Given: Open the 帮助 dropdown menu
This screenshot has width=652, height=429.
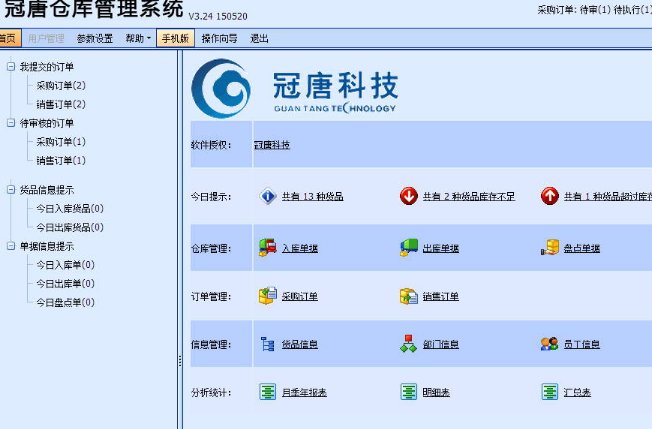Looking at the screenshot, I should click(x=138, y=39).
